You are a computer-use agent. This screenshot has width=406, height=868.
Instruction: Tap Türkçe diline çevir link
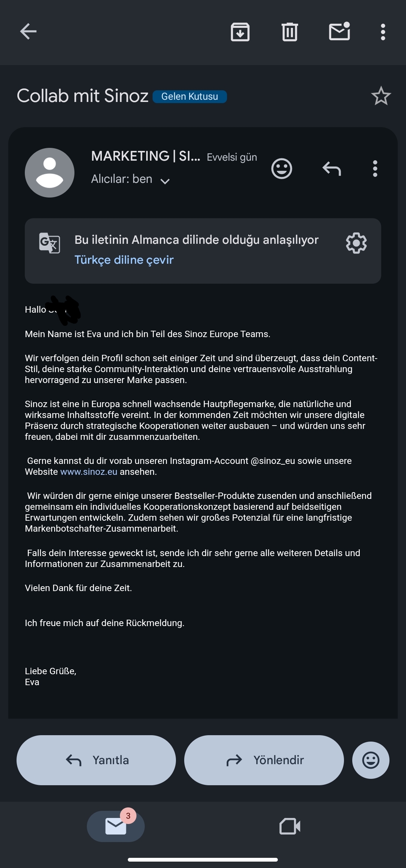pyautogui.click(x=124, y=260)
